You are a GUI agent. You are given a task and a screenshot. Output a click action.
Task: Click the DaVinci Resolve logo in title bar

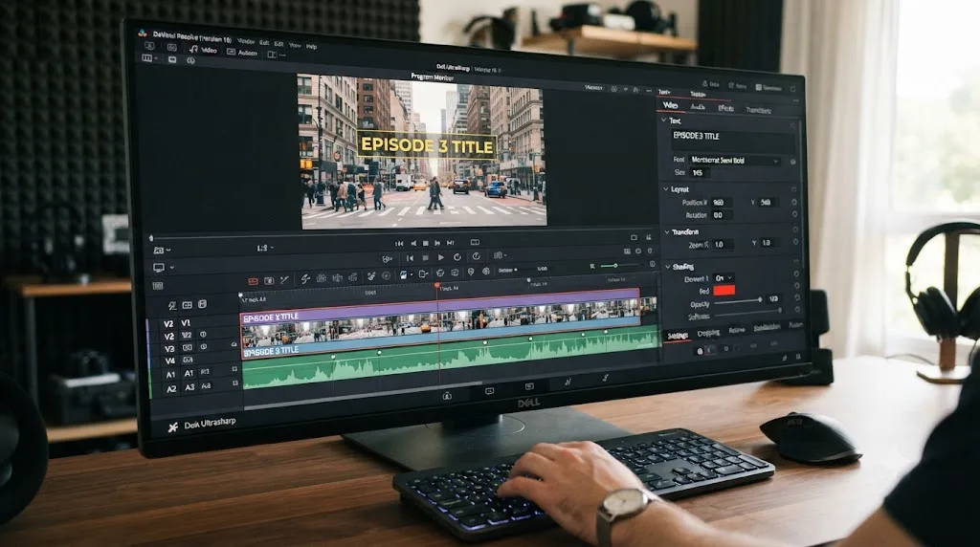point(143,33)
